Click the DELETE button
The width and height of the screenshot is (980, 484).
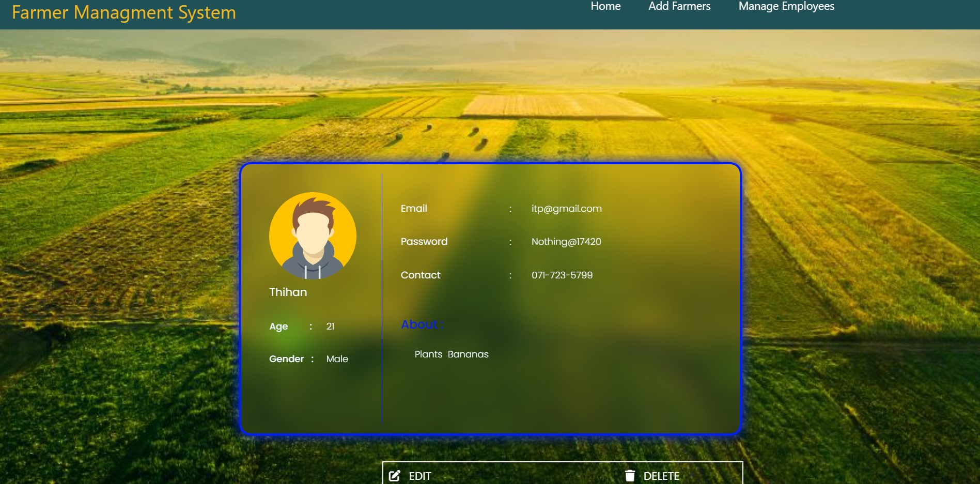662,476
